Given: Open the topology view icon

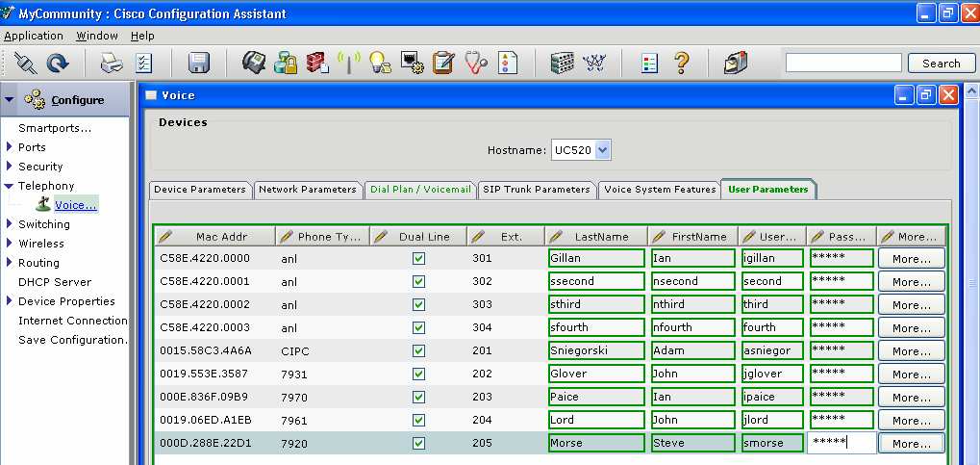Looking at the screenshot, I should click(594, 63).
